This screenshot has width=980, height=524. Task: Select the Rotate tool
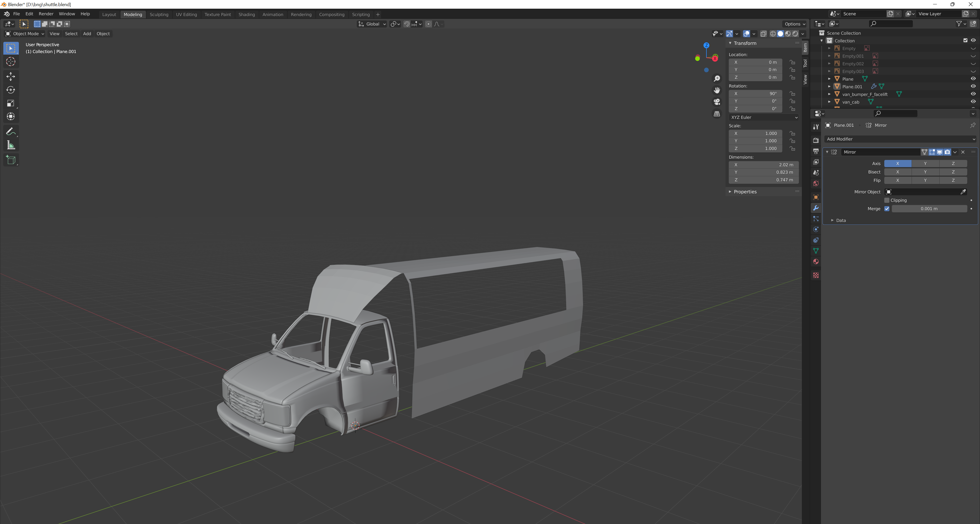(x=11, y=90)
